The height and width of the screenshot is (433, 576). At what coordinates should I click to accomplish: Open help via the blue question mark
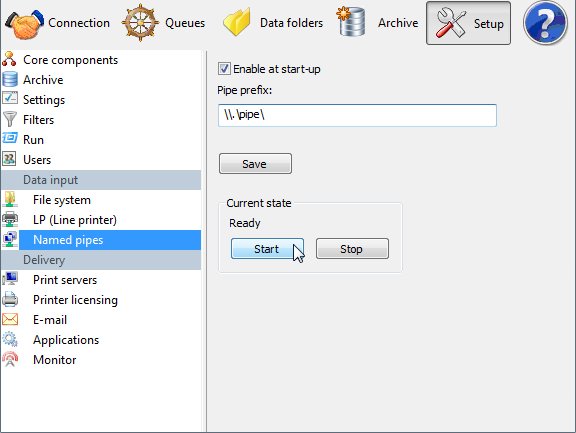pyautogui.click(x=545, y=23)
